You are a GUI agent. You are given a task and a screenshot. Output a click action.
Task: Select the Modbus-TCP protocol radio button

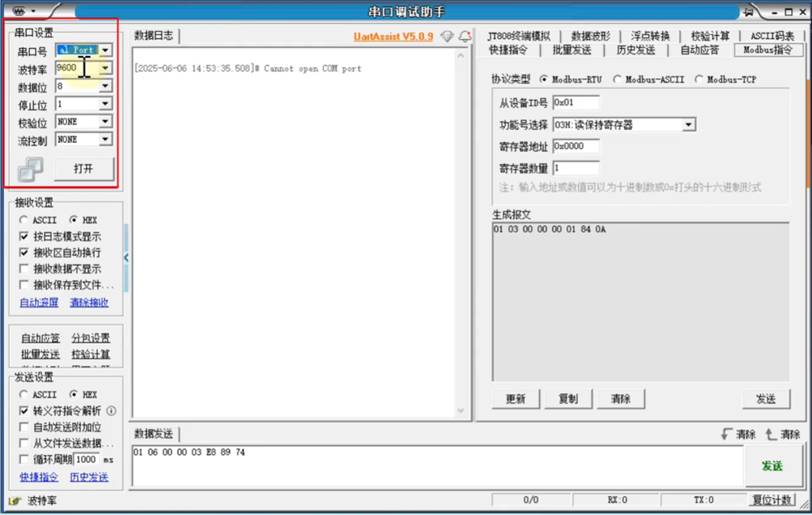[x=699, y=80]
